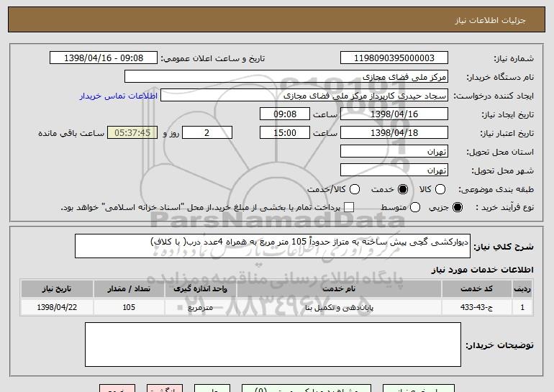This screenshot has height=392, width=554.
Task: Click the تاریخ نیاز column header
Action: click(x=57, y=289)
